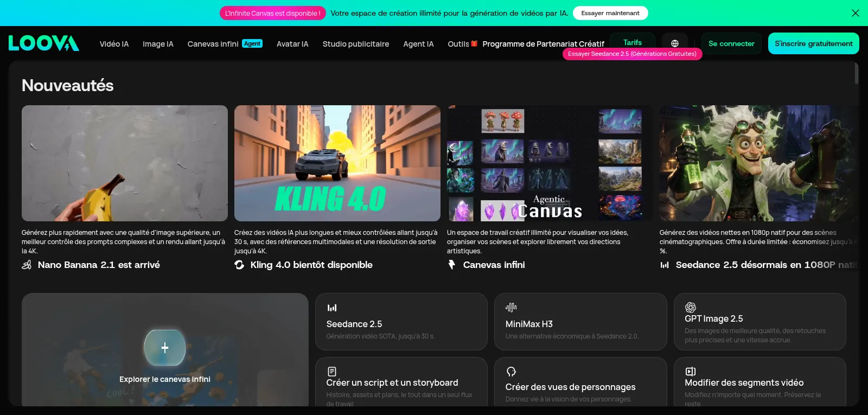Open the Agent IA menu item
Image resolution: width=868 pixels, height=415 pixels.
coord(418,44)
